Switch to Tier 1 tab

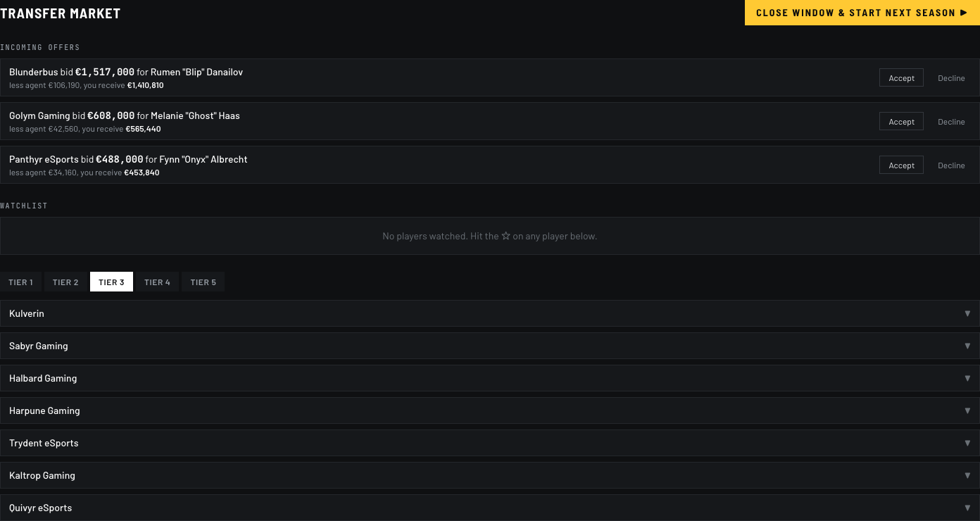[21, 282]
